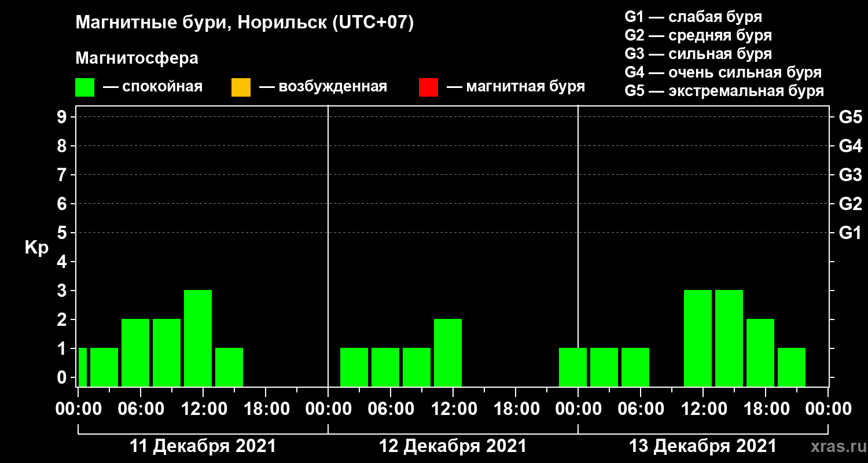Click the Kp 1 bar just before midnight 12 December
The width and height of the screenshot is (868, 463).
(573, 367)
